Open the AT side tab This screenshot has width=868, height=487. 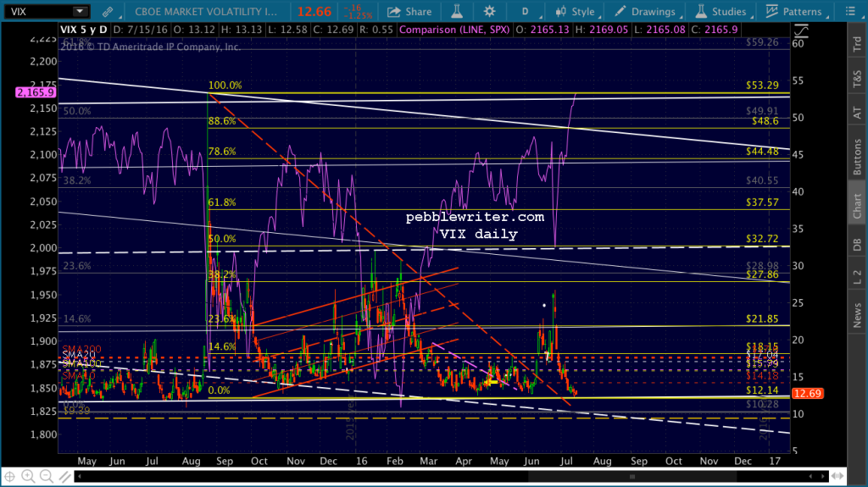point(857,113)
